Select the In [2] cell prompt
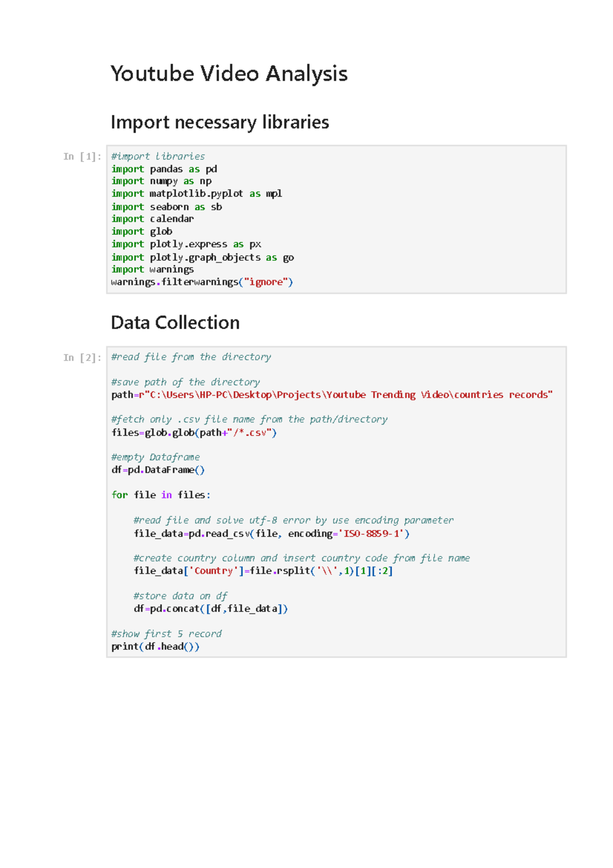 (82, 357)
